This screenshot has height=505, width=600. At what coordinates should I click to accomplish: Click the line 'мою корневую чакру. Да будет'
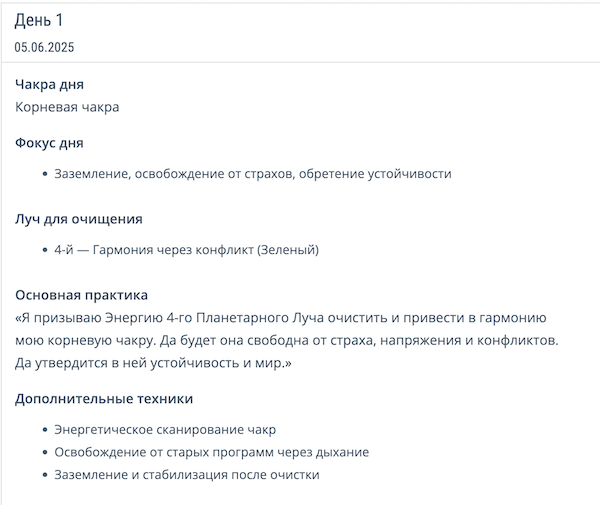[x=287, y=340]
